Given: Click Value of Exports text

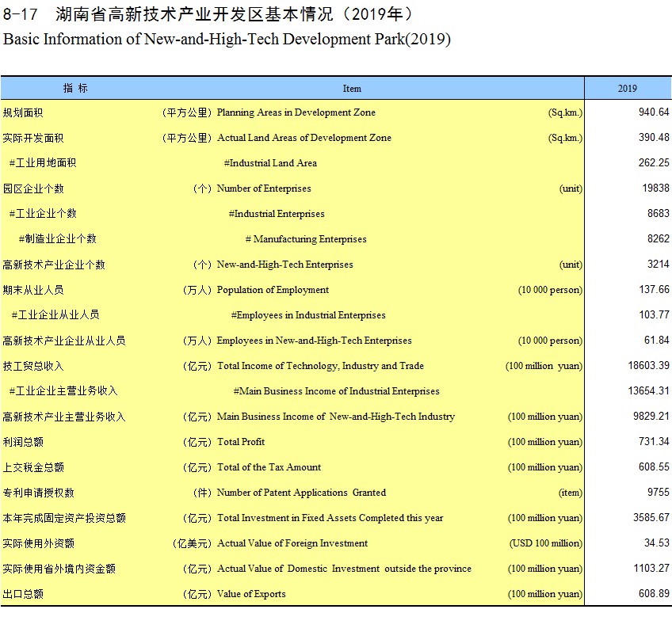Looking at the screenshot, I should click(251, 594).
